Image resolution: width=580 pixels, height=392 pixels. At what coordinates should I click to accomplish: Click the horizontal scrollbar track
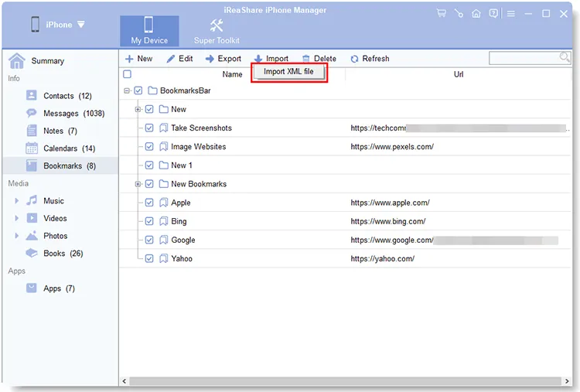[345, 380]
